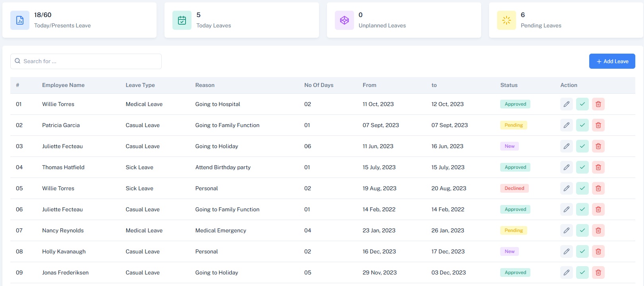Image resolution: width=644 pixels, height=286 pixels.
Task: Click the Today/Presents Leave document icon
Action: tap(20, 20)
